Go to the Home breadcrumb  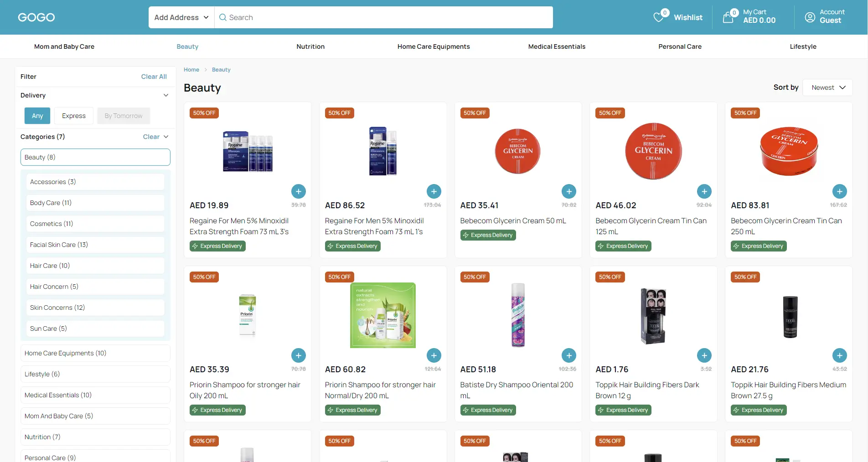[191, 70]
